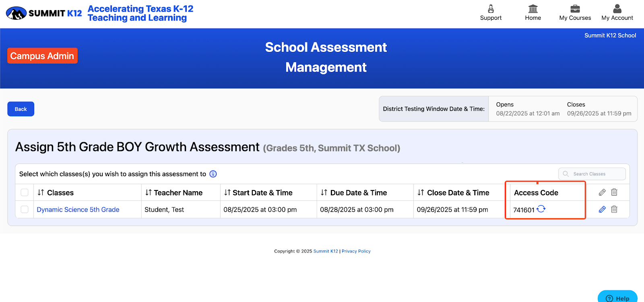Click start date 08/25/2025 at 03:00 pm
644x302 pixels.
tap(260, 209)
